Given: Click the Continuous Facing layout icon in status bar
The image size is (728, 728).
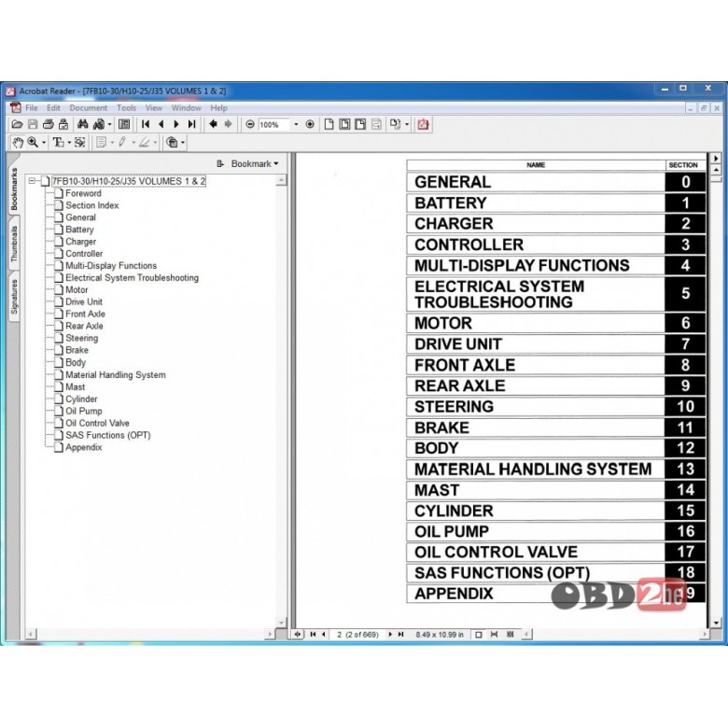Looking at the screenshot, I should coord(511,635).
